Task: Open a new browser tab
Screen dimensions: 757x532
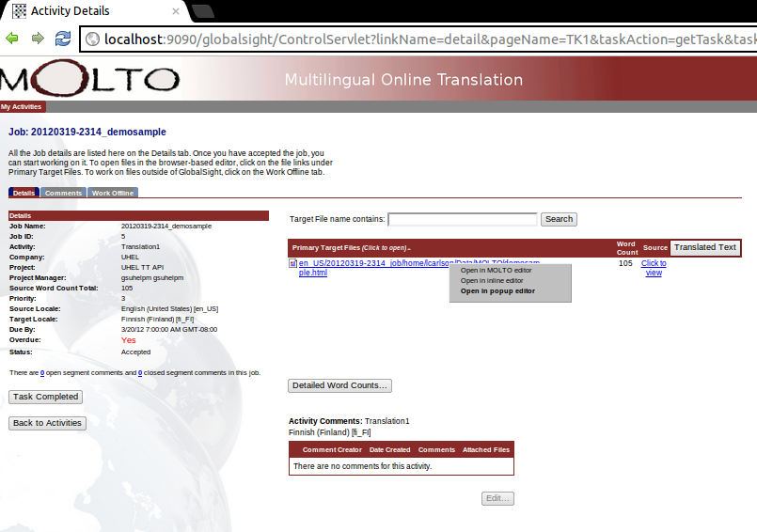Action: [203, 11]
